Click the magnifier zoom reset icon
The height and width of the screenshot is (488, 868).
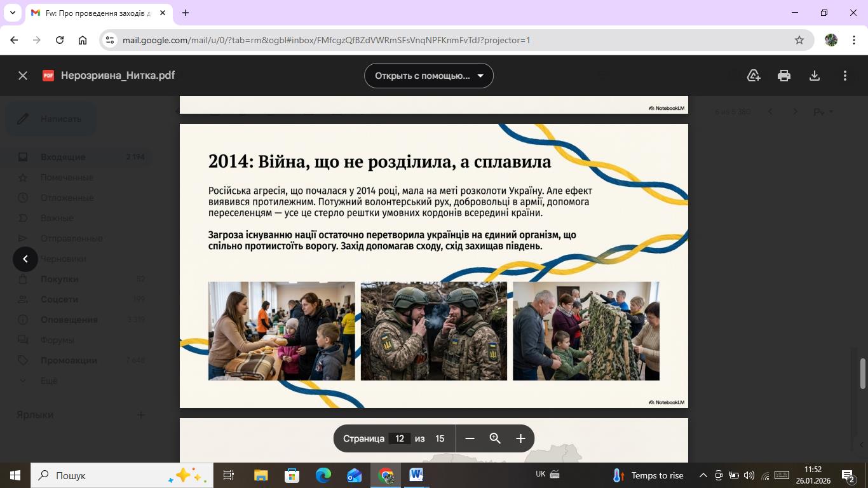(495, 438)
